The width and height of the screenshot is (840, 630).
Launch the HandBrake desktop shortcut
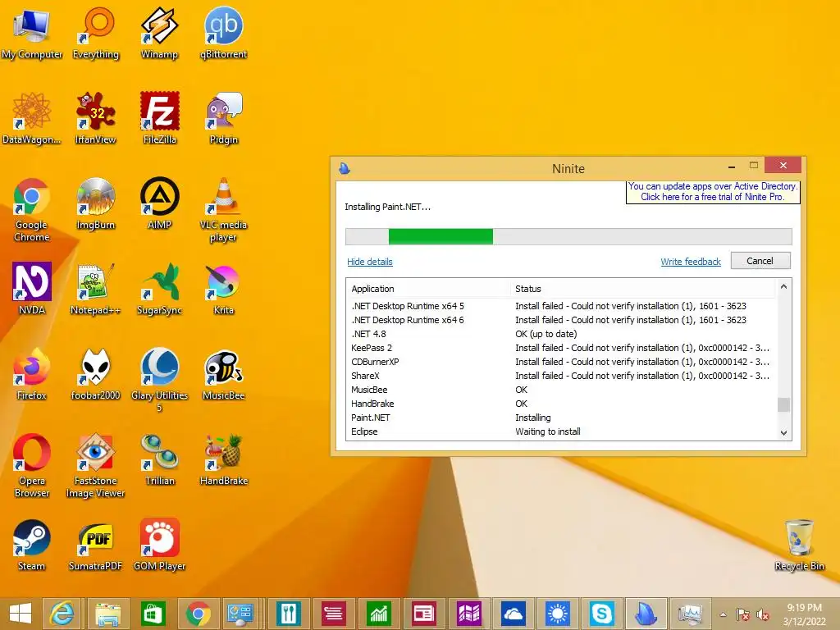(x=223, y=459)
